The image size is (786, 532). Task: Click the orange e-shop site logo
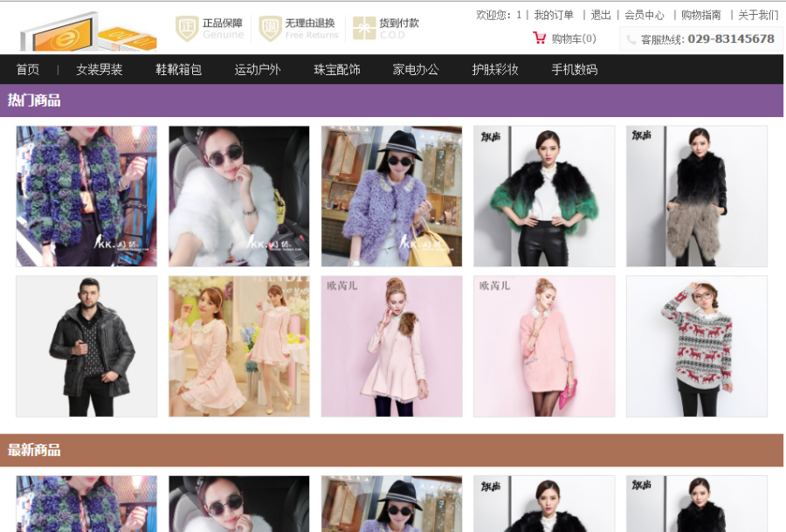coord(88,31)
